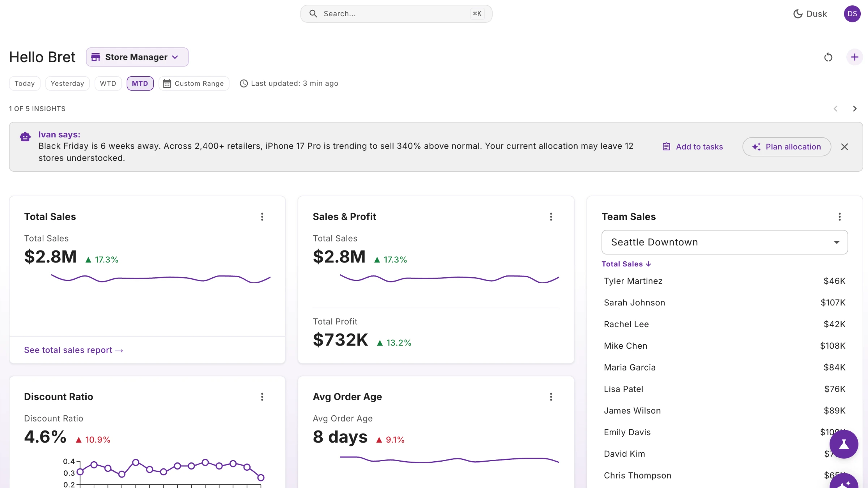868x488 pixels.
Task: Click the $732K Total Profit value
Action: coord(340,340)
